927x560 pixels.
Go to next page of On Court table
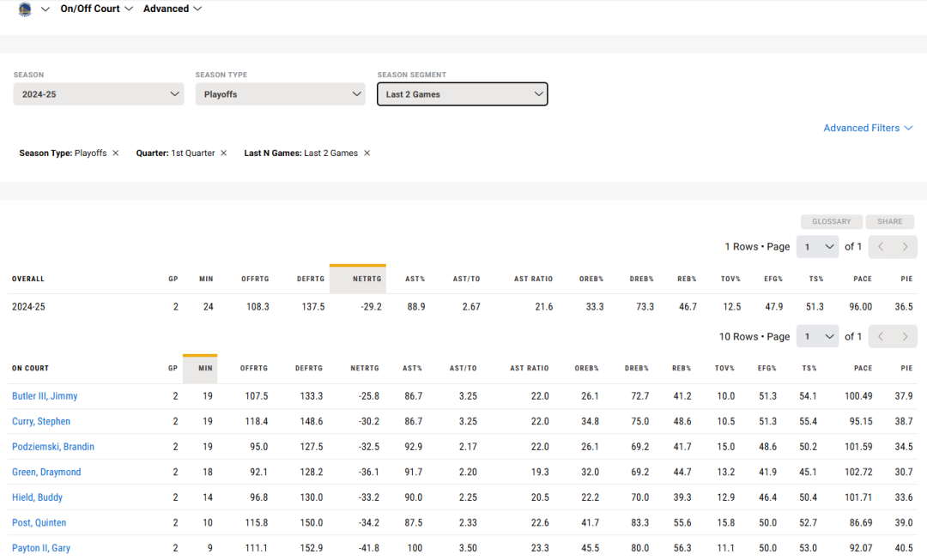(x=906, y=336)
